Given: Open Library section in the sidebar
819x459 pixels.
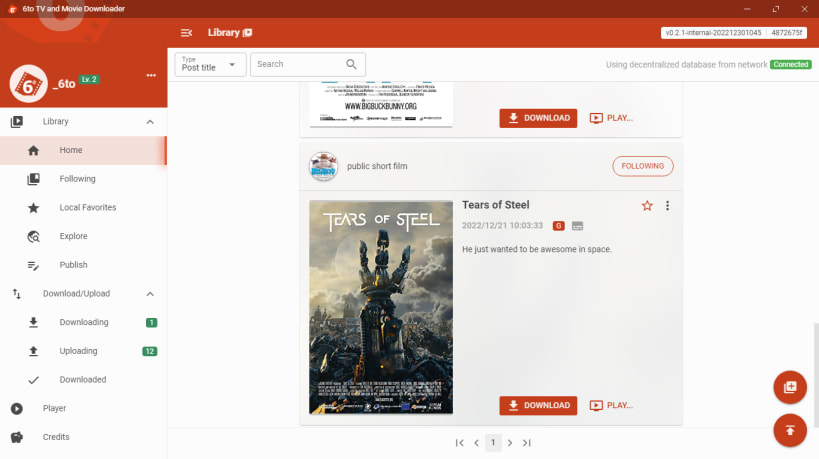Looking at the screenshot, I should 56,122.
